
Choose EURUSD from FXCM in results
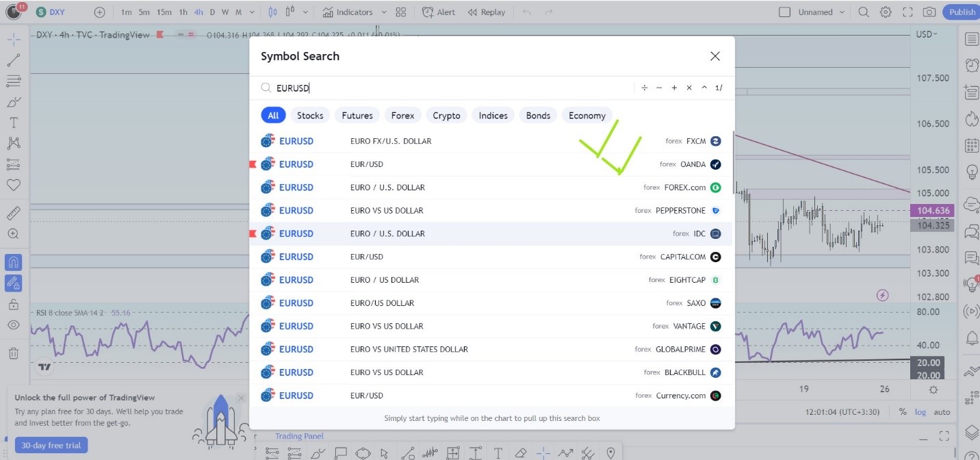491,141
